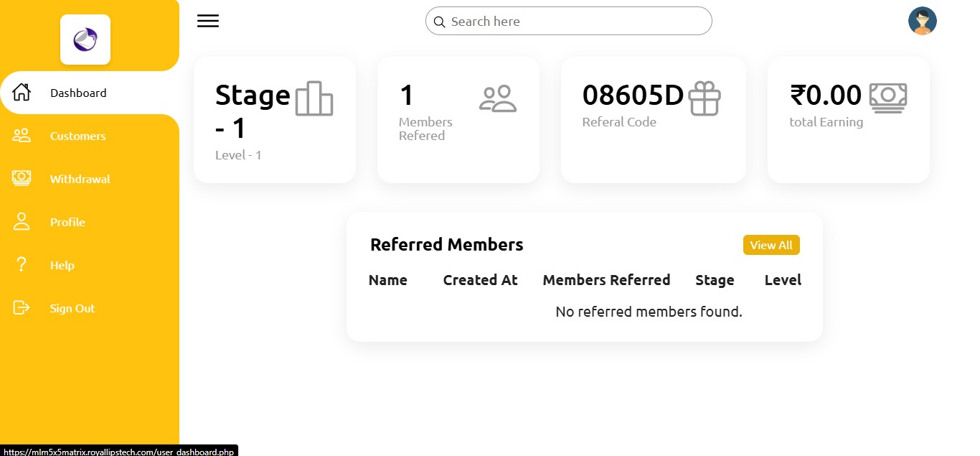The width and height of the screenshot is (980, 456).
Task: Click the Help question mark icon
Action: (22, 265)
